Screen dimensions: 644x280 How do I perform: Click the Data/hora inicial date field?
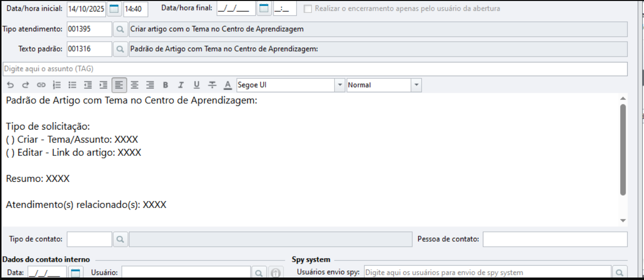(x=87, y=8)
